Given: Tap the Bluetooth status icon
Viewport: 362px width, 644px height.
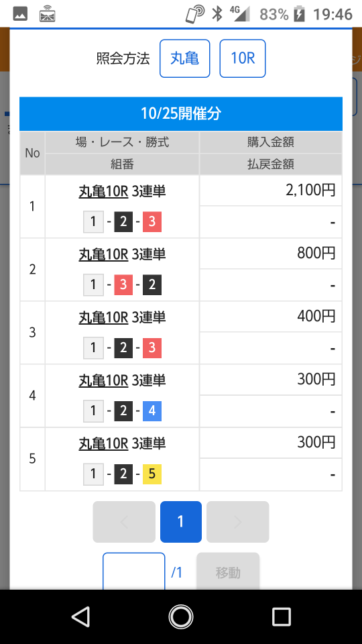Looking at the screenshot, I should (217, 13).
